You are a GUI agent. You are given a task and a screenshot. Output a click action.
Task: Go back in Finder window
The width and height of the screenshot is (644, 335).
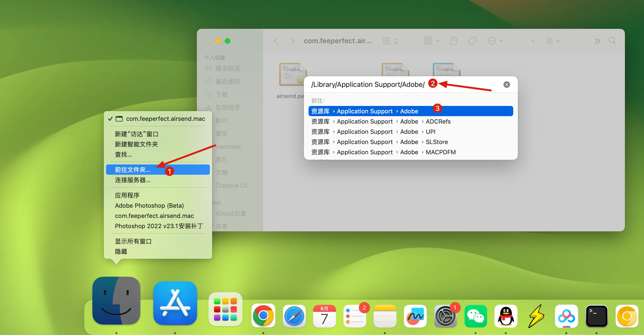point(276,41)
